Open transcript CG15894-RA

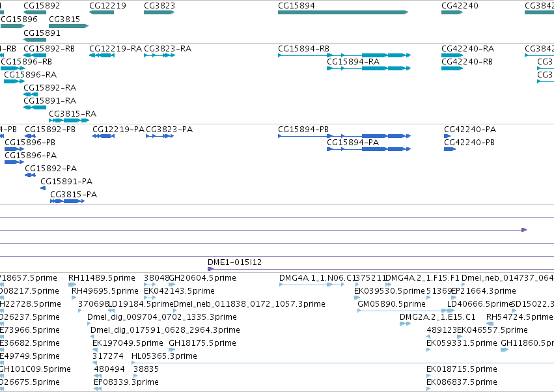pos(353,61)
